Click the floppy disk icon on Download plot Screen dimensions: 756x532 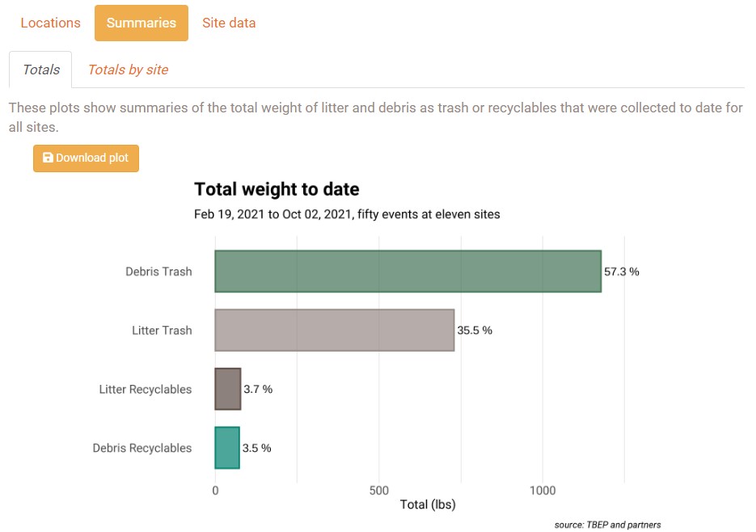point(48,158)
